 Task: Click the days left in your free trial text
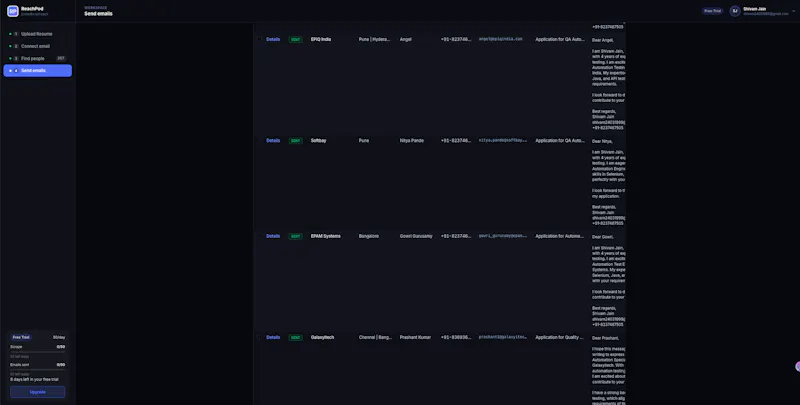34,379
